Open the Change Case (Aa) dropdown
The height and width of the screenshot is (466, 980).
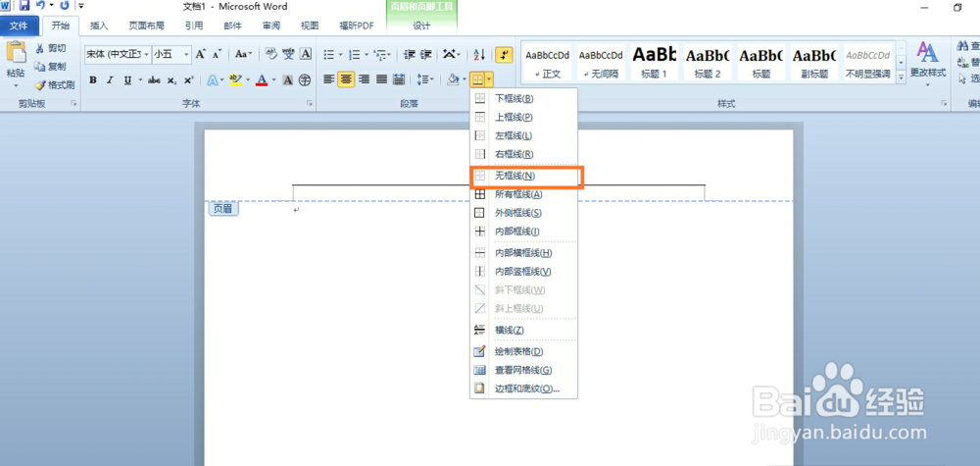click(x=244, y=54)
